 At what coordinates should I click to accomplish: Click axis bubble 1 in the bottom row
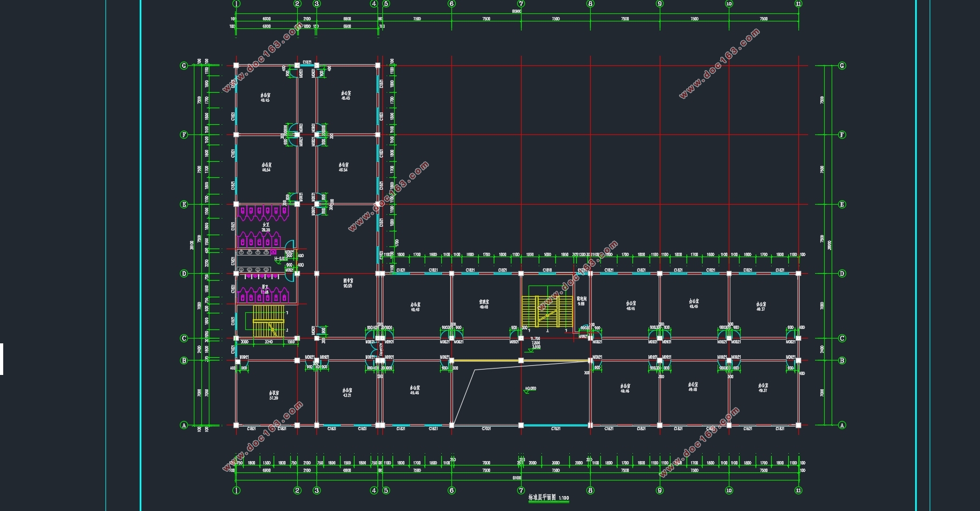click(237, 490)
